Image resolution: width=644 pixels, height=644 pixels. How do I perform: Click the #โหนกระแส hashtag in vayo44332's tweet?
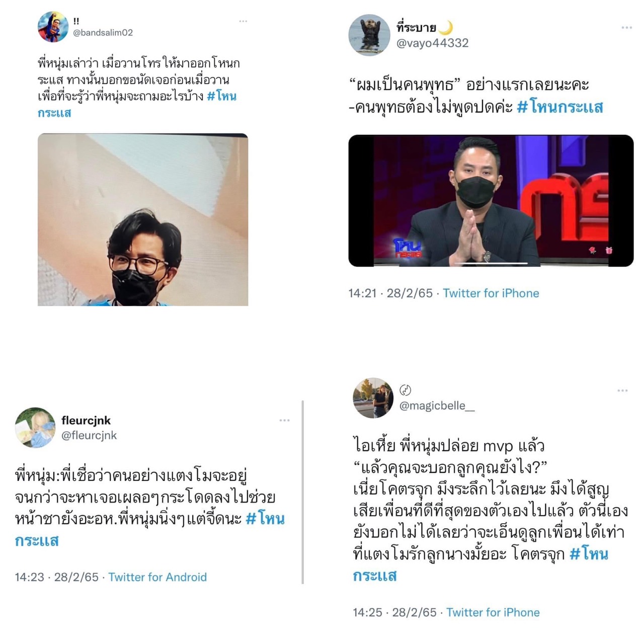559,107
